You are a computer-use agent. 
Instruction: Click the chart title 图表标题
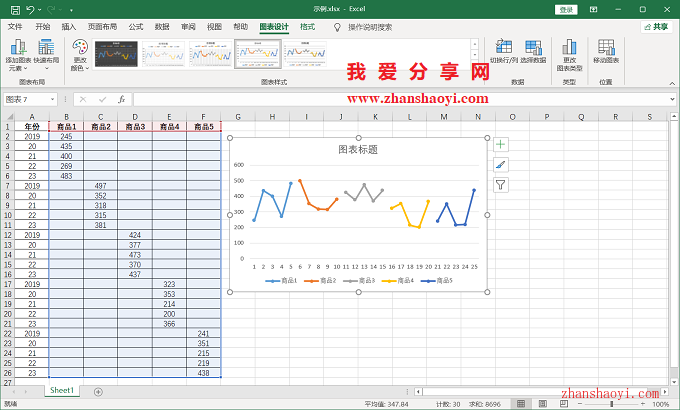[358, 150]
